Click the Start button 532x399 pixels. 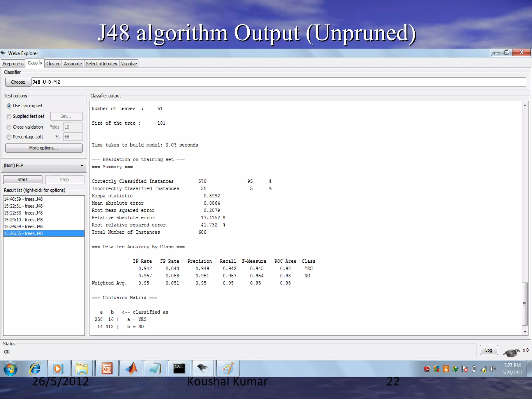click(23, 179)
